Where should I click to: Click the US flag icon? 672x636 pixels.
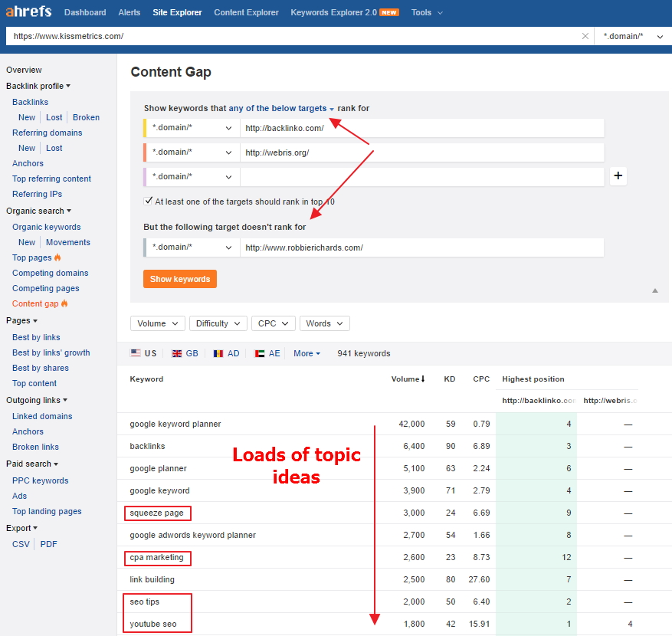[x=137, y=353]
